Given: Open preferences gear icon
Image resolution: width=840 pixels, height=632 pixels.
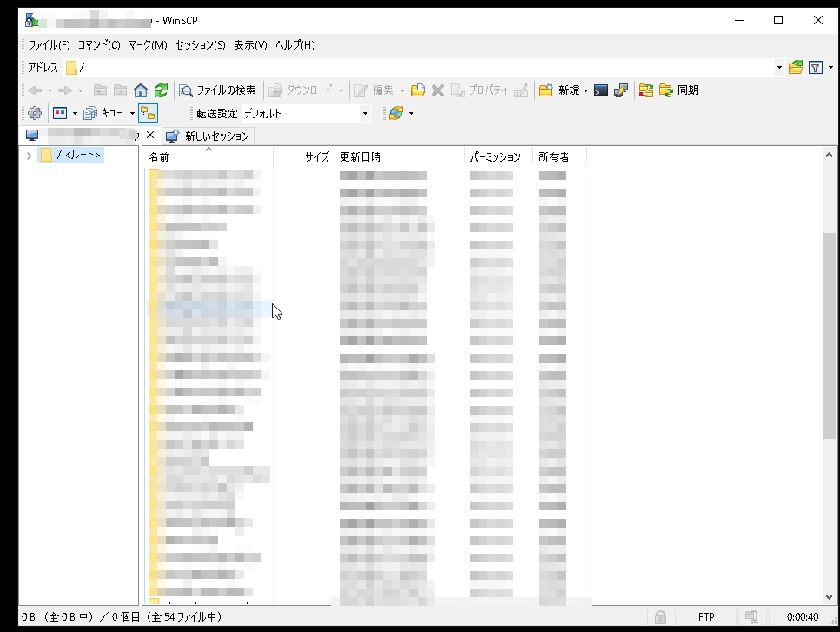Looking at the screenshot, I should click(35, 113).
